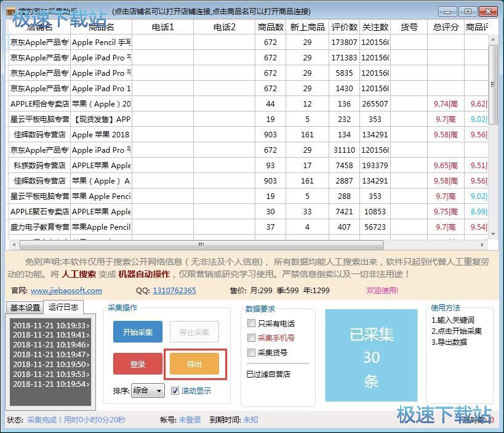Click the 总评分 column header
Screen dimensions: 504x433
446,27
